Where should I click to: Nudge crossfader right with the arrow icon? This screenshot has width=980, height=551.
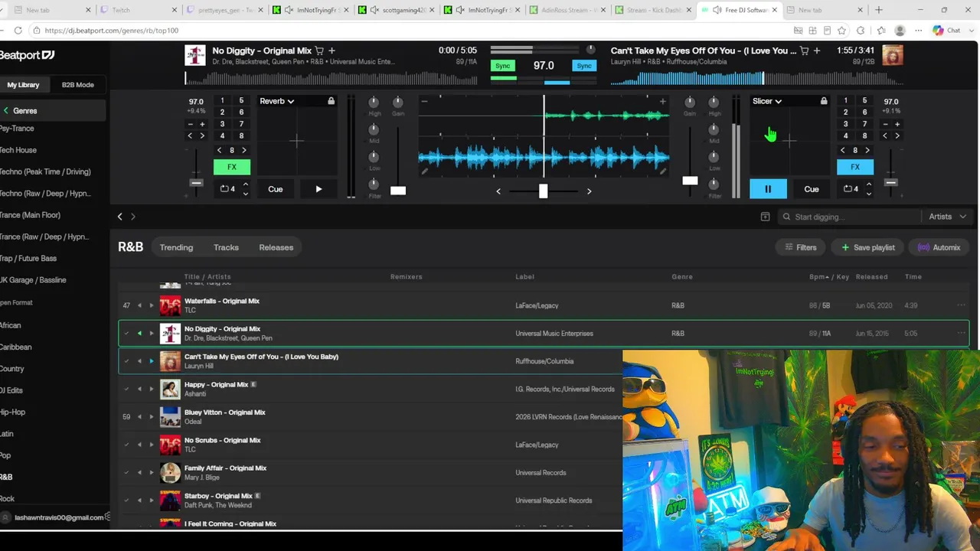click(589, 191)
